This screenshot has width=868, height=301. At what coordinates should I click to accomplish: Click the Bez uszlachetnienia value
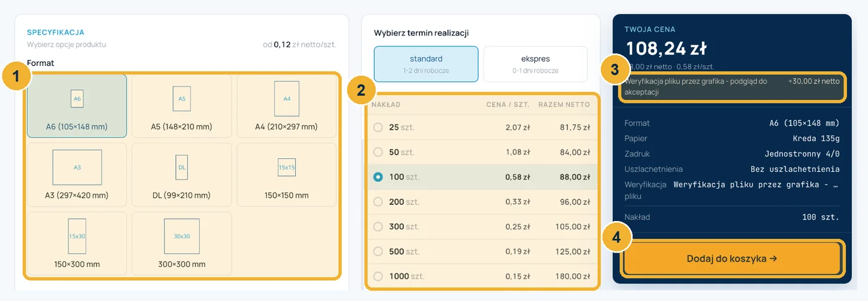(x=795, y=169)
